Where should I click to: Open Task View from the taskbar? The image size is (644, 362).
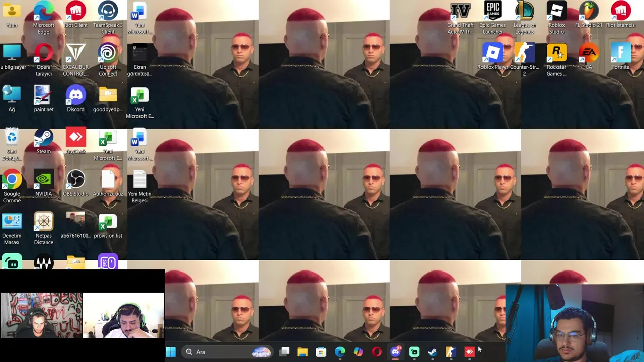285,352
